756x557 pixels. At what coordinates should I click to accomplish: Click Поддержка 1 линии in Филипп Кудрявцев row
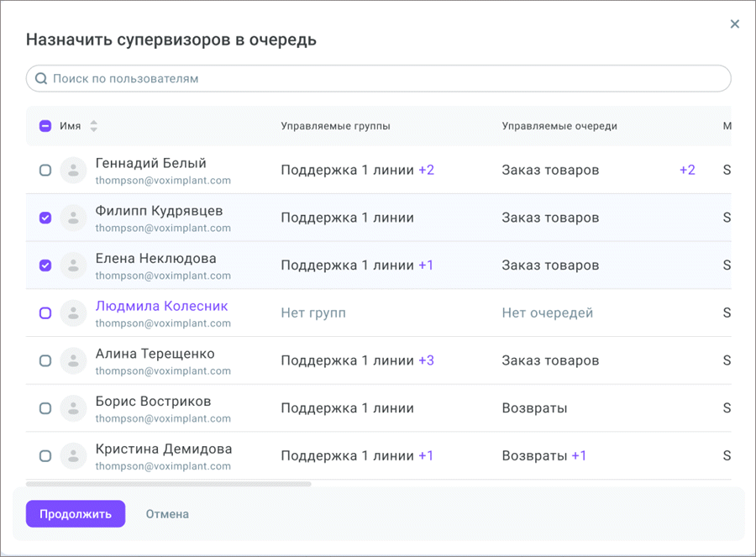click(x=348, y=218)
